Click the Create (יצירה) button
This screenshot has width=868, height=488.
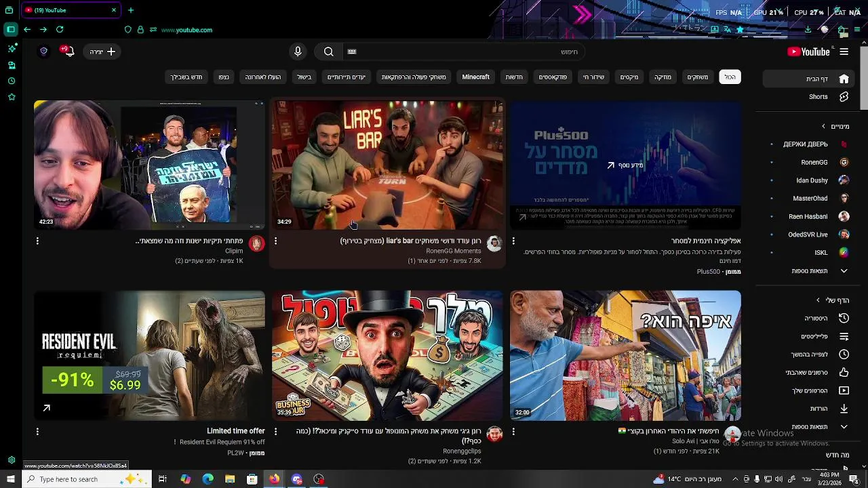pyautogui.click(x=102, y=52)
